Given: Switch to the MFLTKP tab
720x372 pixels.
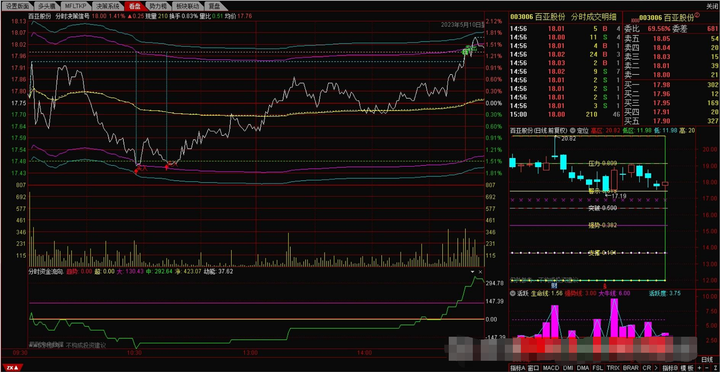Looking at the screenshot, I should 74,6.
